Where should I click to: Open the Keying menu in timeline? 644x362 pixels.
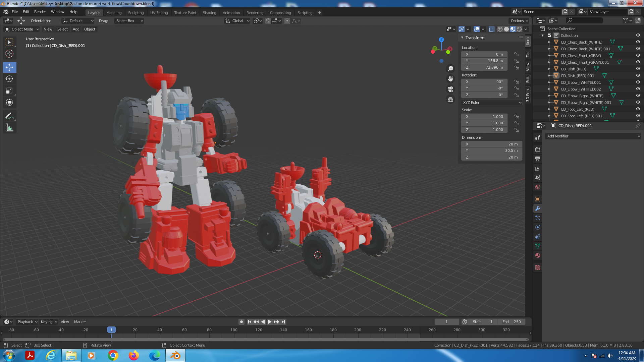pos(49,322)
